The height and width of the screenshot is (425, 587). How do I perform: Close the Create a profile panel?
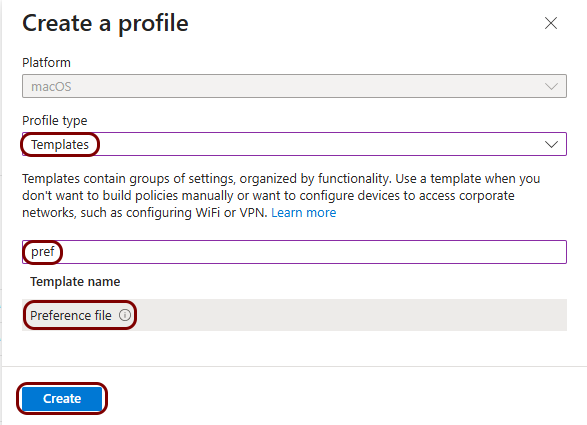551,23
